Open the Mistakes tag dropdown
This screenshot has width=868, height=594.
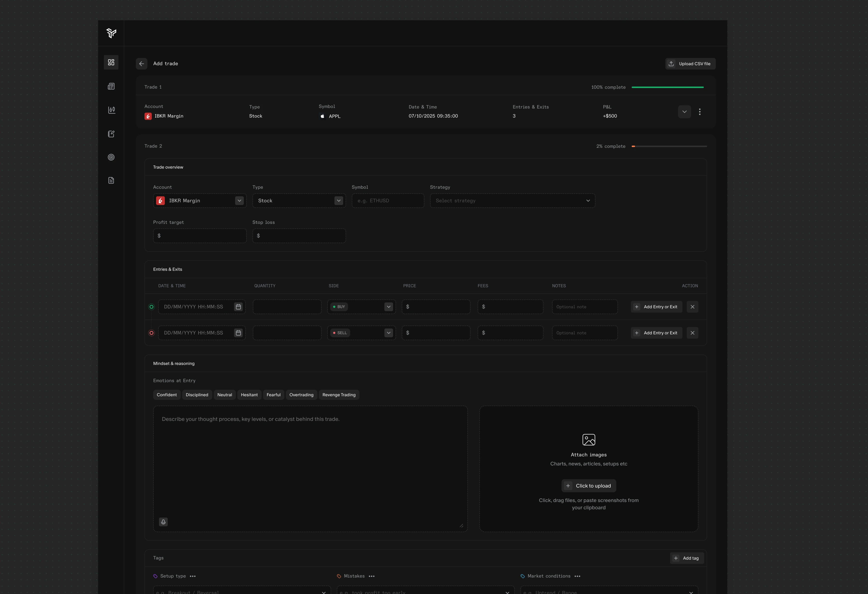click(425, 590)
